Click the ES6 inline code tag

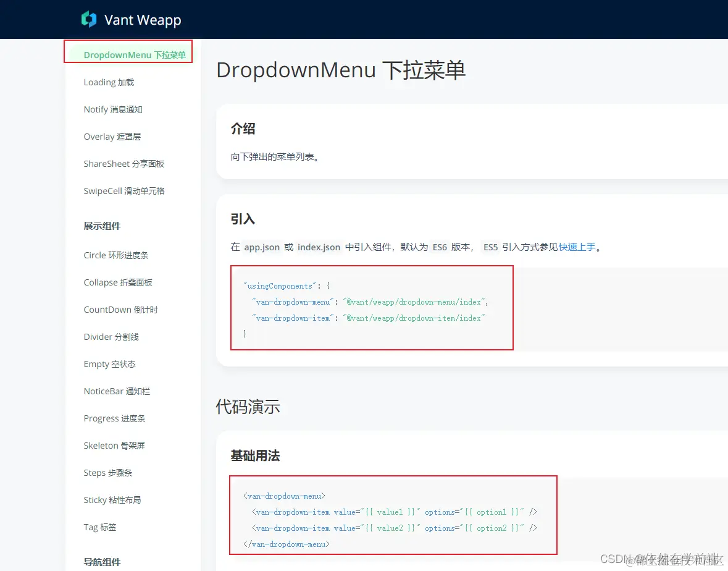pos(440,247)
